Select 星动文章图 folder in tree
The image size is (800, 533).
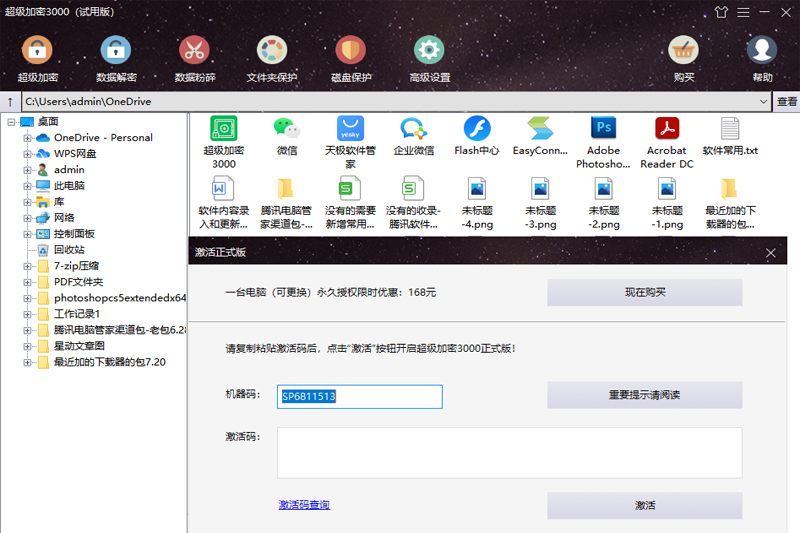[x=79, y=346]
